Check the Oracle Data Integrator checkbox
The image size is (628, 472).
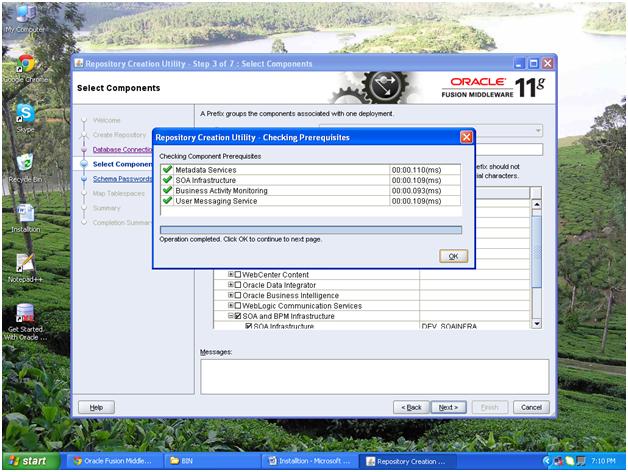point(238,285)
